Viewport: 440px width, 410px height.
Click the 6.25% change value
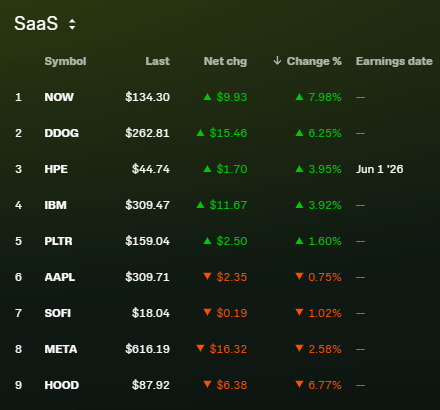tap(325, 133)
